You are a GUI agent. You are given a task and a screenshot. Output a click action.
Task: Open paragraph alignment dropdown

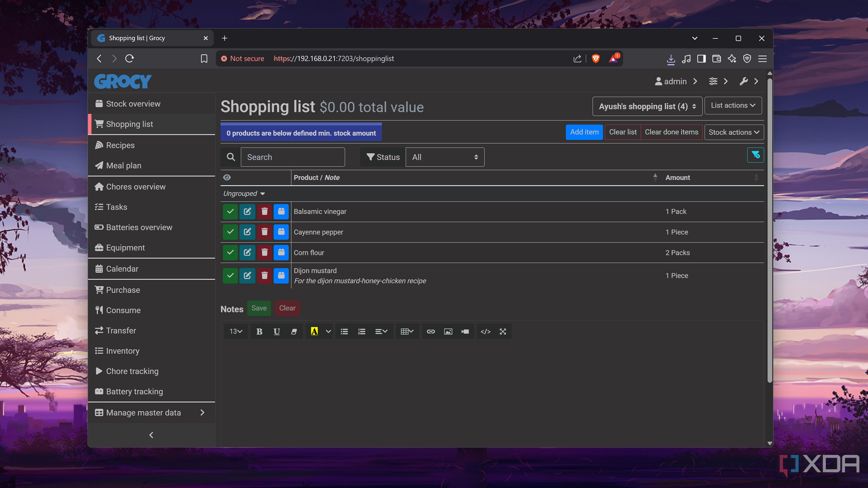coord(381,332)
